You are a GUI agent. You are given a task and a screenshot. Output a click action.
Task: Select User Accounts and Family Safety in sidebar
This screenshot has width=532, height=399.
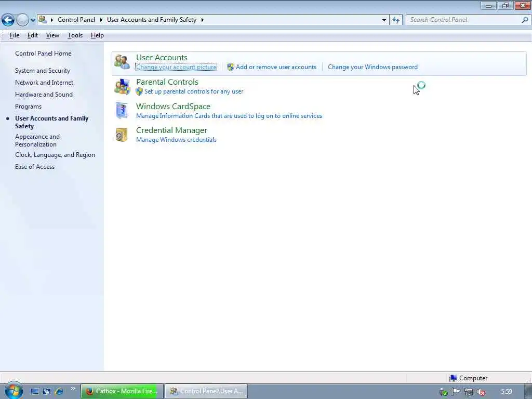51,122
